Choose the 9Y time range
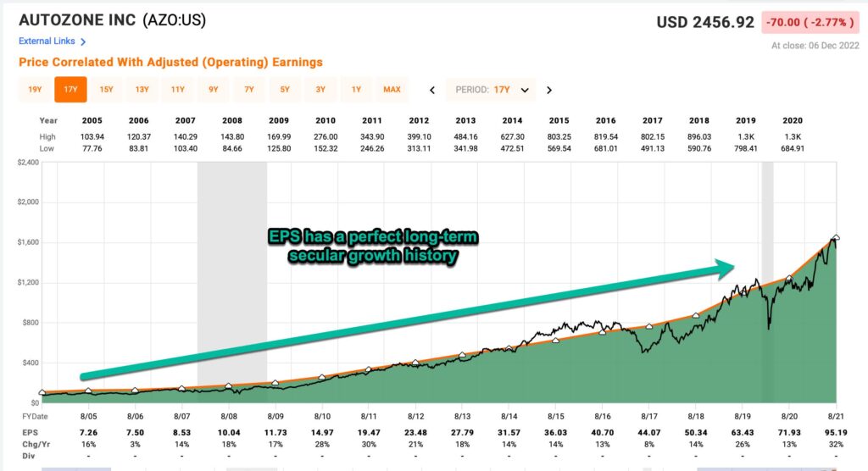The width and height of the screenshot is (868, 471). (213, 90)
